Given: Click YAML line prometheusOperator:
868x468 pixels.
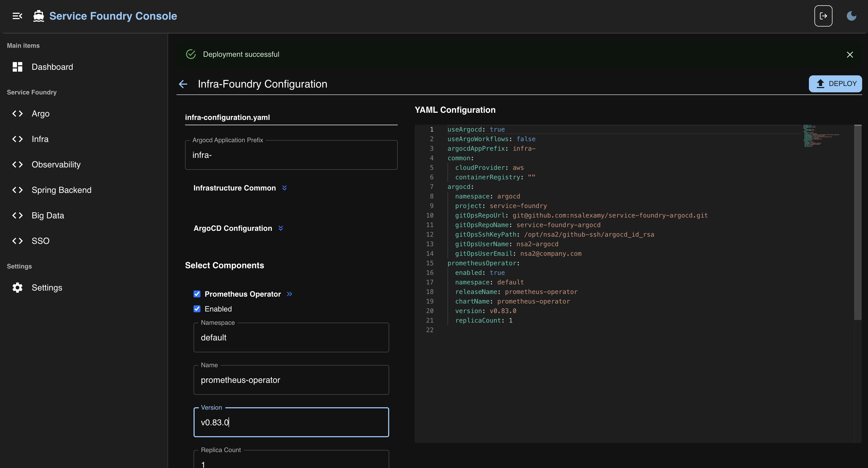Looking at the screenshot, I should [x=484, y=263].
